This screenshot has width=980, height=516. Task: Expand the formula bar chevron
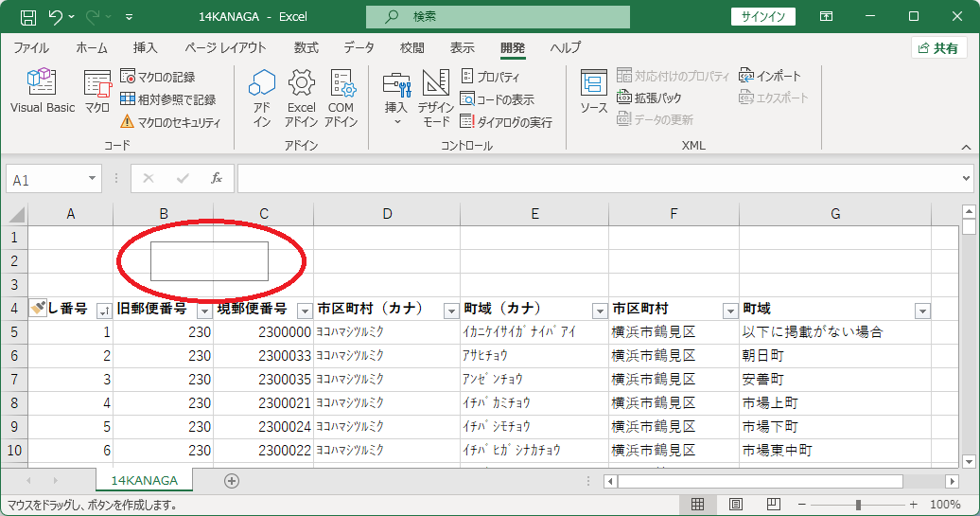click(x=966, y=179)
